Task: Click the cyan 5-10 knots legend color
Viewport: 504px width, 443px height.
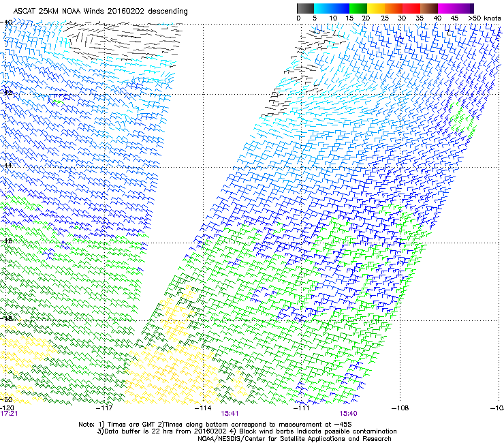Action: pyautogui.click(x=323, y=8)
